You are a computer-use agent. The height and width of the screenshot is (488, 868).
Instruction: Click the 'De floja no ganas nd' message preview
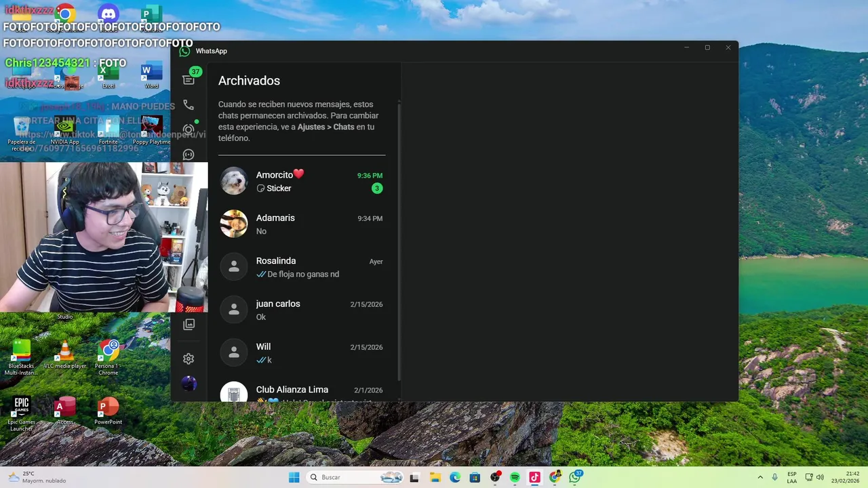303,274
